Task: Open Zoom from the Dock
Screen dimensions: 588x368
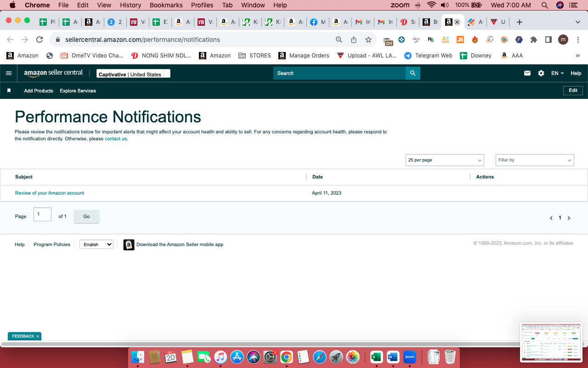Action: pos(410,356)
